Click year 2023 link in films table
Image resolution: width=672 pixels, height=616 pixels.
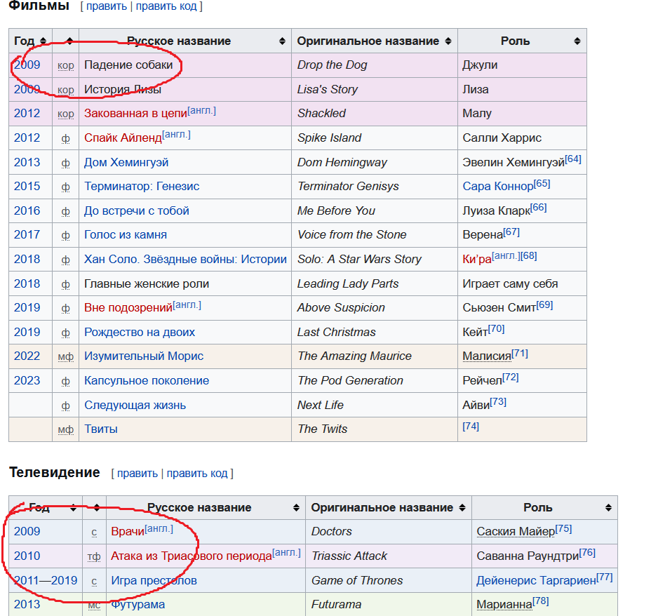point(27,381)
